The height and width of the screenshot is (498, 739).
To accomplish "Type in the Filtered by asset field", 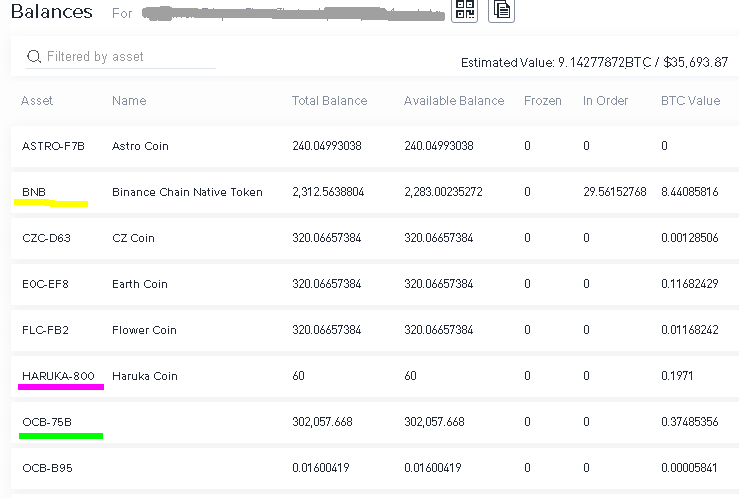I will 125,57.
